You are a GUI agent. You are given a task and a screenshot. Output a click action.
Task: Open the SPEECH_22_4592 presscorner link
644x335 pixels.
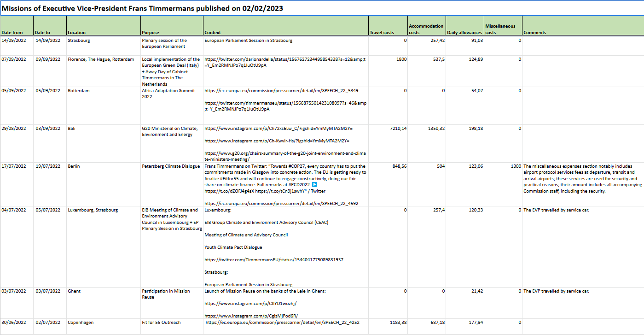pyautogui.click(x=281, y=203)
